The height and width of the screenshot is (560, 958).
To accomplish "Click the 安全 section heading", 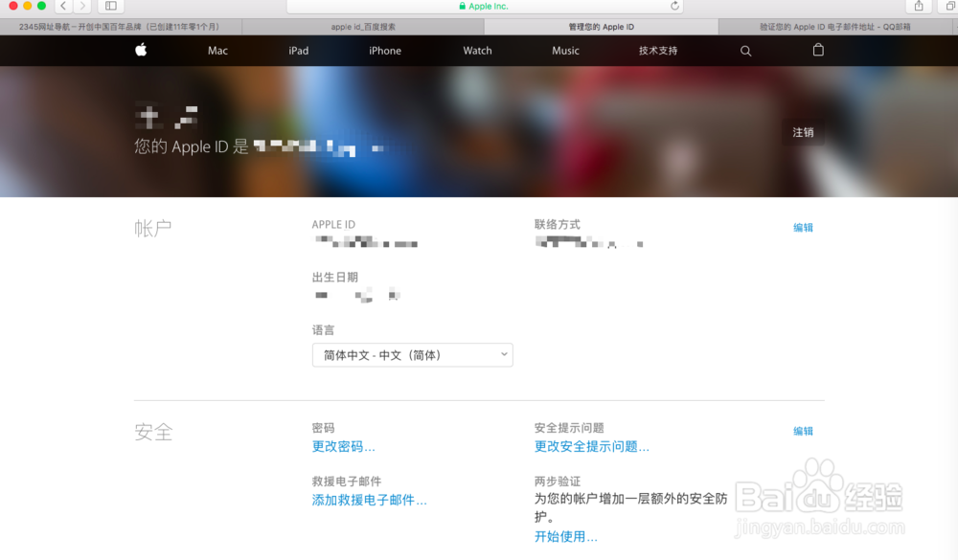I will click(x=153, y=433).
